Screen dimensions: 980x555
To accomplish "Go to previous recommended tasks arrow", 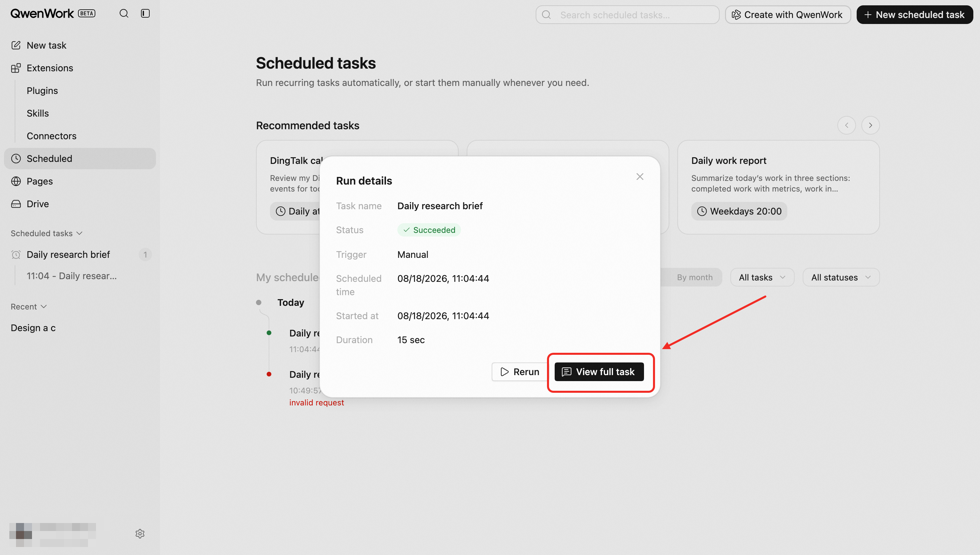I will [x=846, y=125].
